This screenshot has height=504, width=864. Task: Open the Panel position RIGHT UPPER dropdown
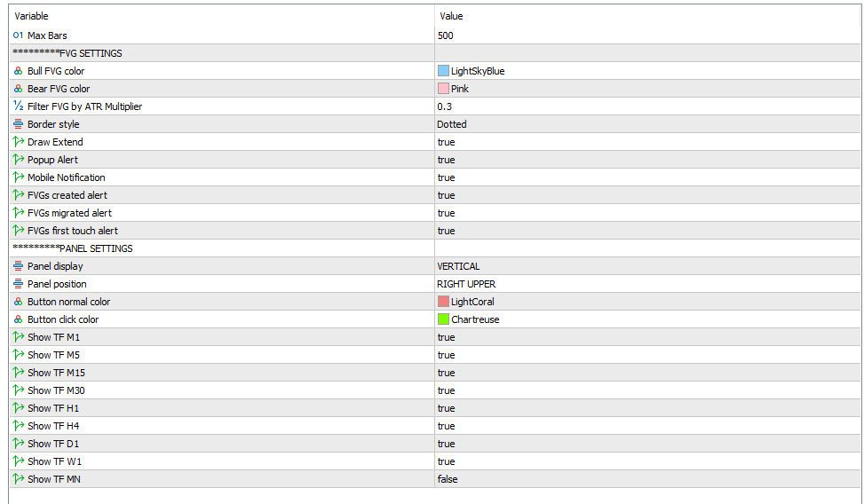(x=466, y=284)
